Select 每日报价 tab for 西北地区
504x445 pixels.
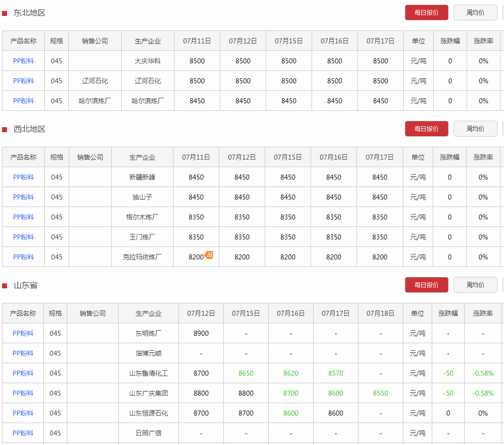tap(427, 129)
